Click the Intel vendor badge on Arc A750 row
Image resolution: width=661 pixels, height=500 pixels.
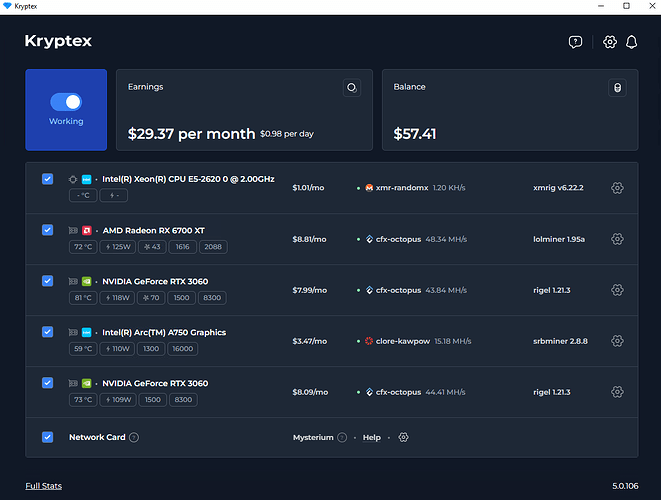[86, 332]
